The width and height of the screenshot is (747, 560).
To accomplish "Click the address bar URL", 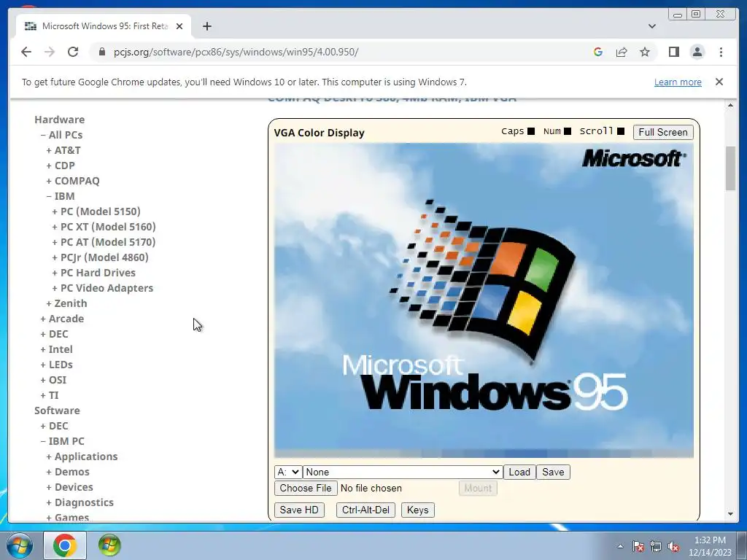I will (236, 52).
